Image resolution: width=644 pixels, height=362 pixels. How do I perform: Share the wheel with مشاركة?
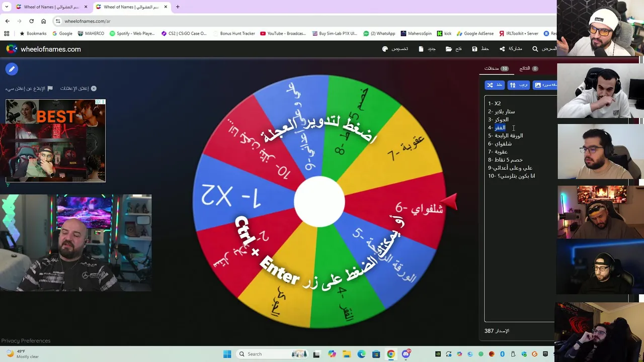(511, 49)
